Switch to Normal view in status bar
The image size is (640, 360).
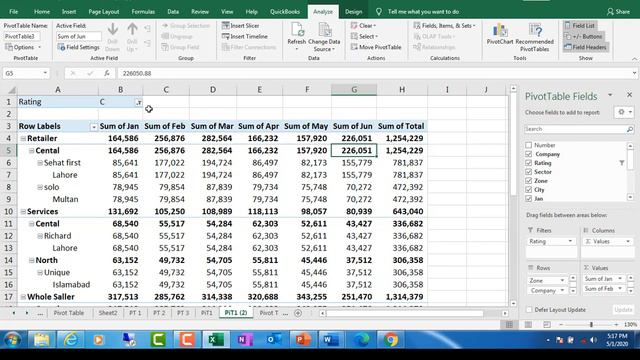pos(509,324)
